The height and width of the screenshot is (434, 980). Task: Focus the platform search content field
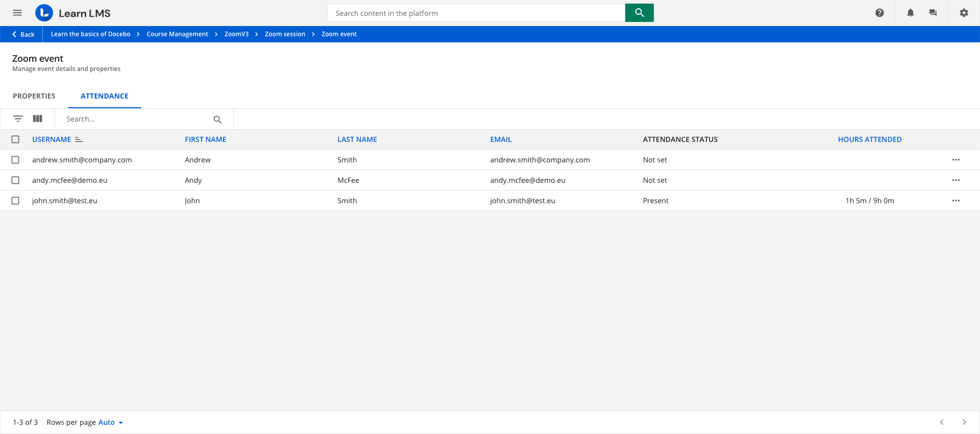coord(476,13)
